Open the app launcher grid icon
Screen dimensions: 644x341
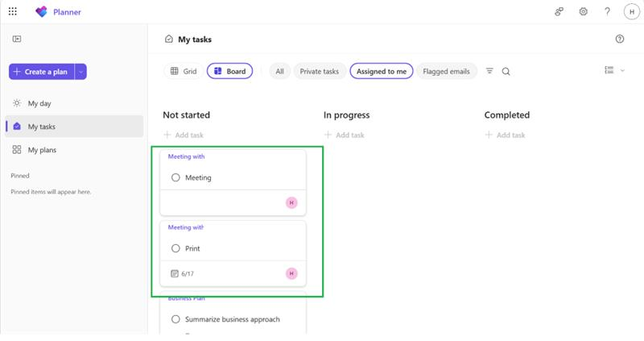(x=13, y=11)
